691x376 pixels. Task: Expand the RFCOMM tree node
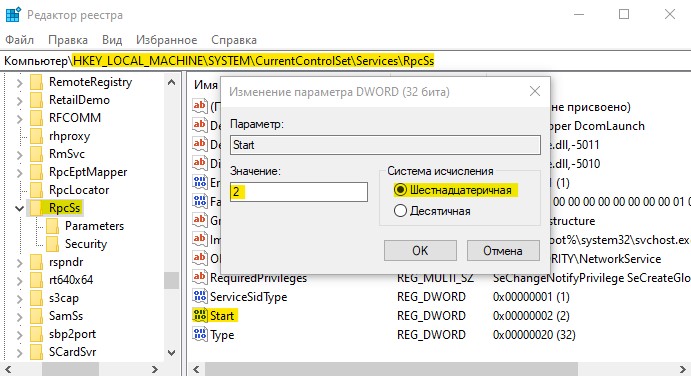pyautogui.click(x=19, y=118)
